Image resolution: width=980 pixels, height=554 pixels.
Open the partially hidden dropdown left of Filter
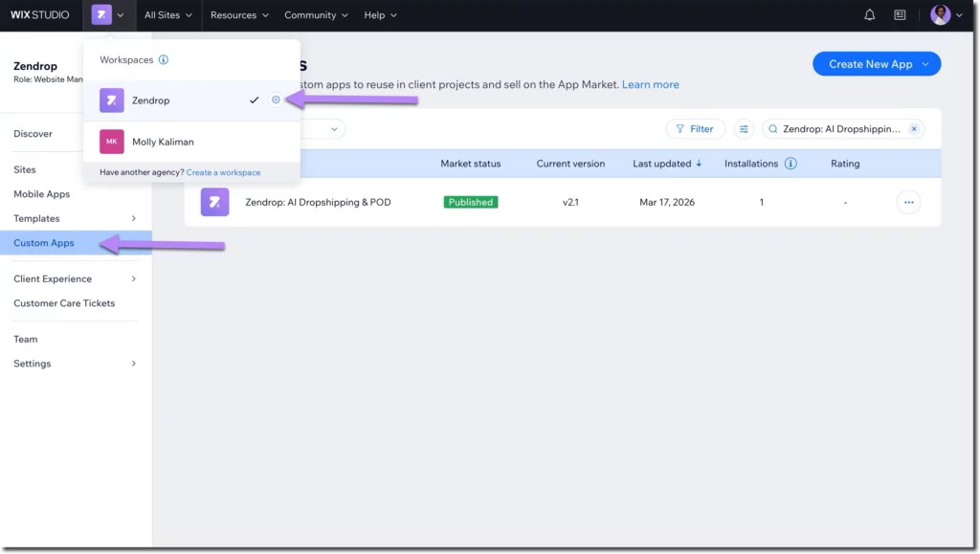tap(323, 129)
